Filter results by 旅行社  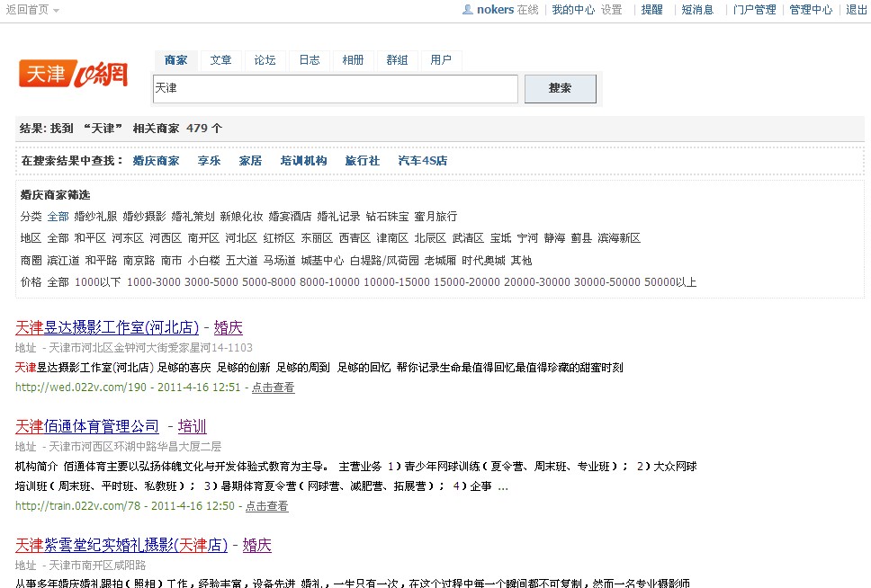click(x=363, y=161)
